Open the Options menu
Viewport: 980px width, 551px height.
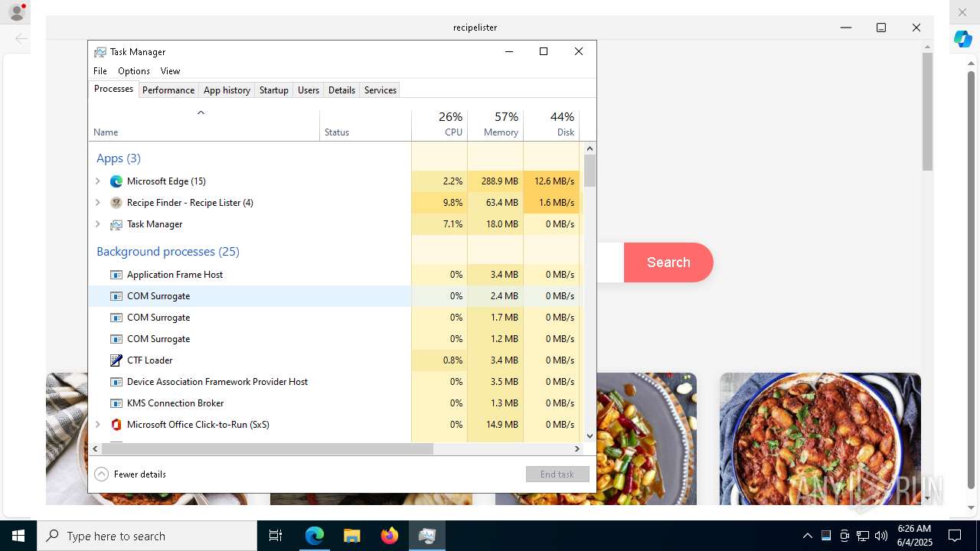coord(134,71)
